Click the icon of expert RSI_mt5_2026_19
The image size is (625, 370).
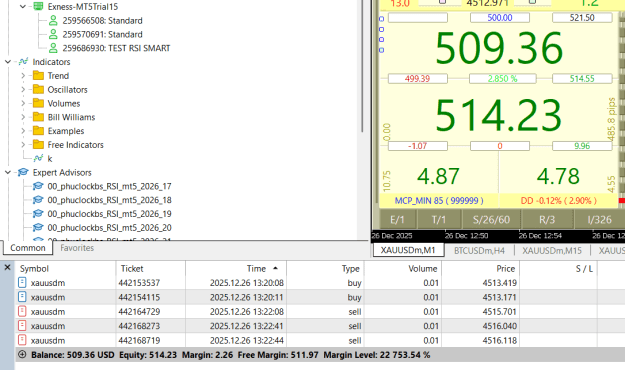38,213
